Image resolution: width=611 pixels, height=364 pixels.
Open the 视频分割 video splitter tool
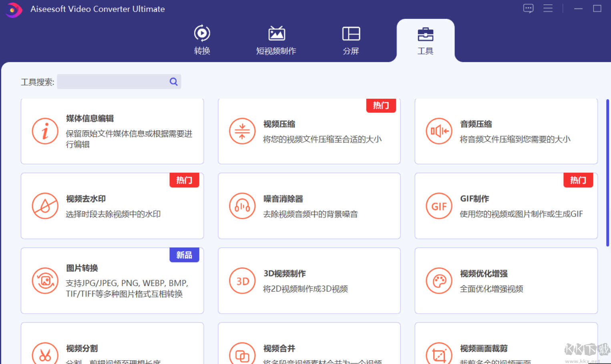(x=112, y=348)
